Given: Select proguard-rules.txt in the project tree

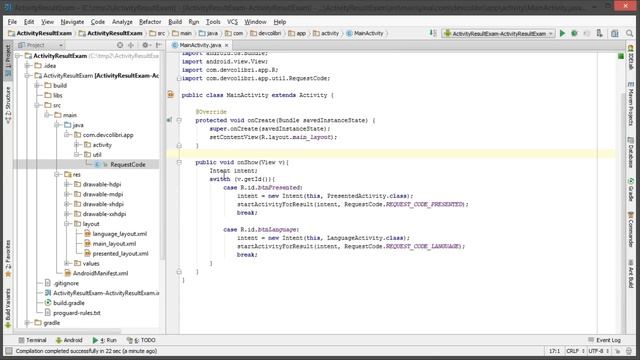Looking at the screenshot, I should 77,313.
